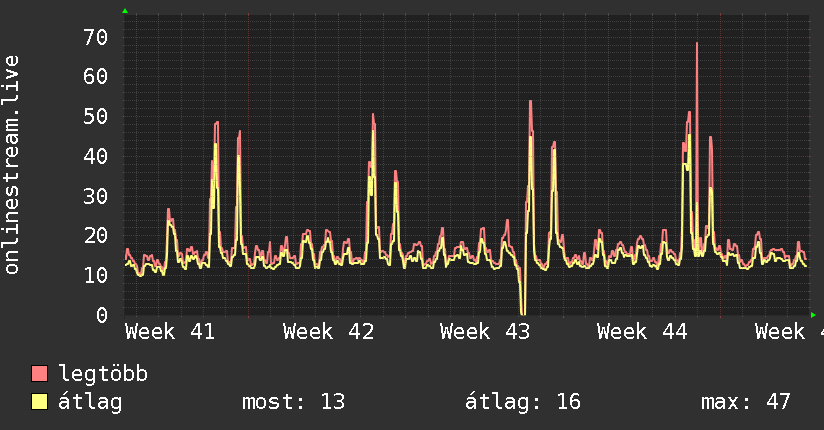824x430 pixels.
Task: Click the green arrow ending the x-axis
Action: pos(813,315)
